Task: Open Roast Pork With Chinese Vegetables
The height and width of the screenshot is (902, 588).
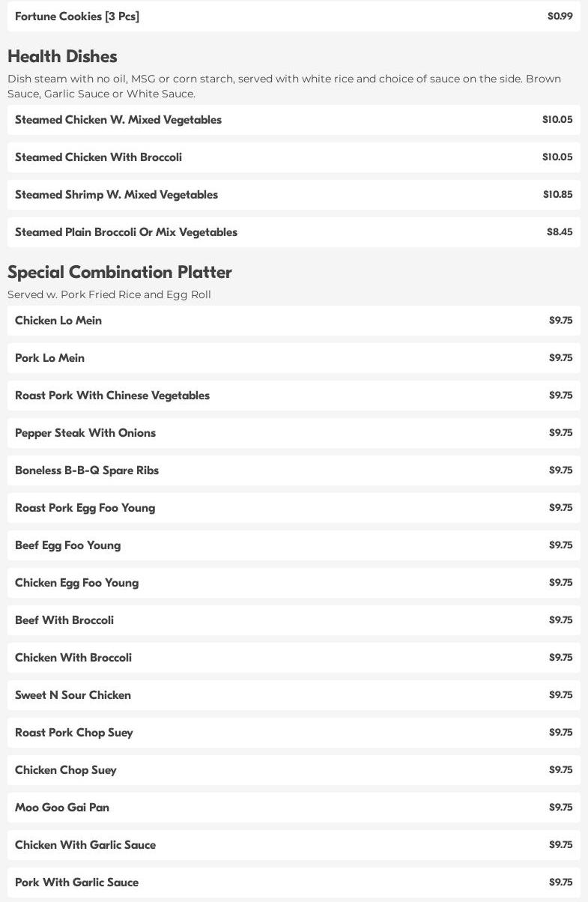Action: 112,396
